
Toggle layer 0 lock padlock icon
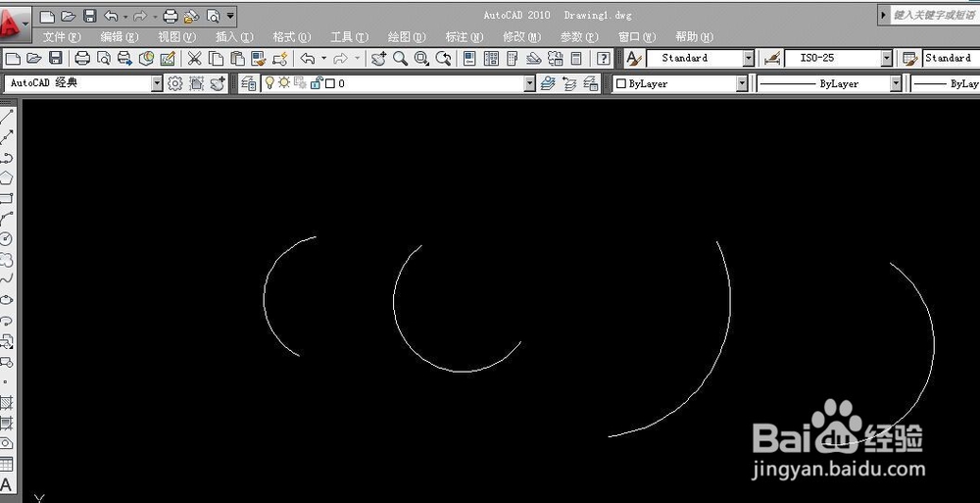(317, 82)
